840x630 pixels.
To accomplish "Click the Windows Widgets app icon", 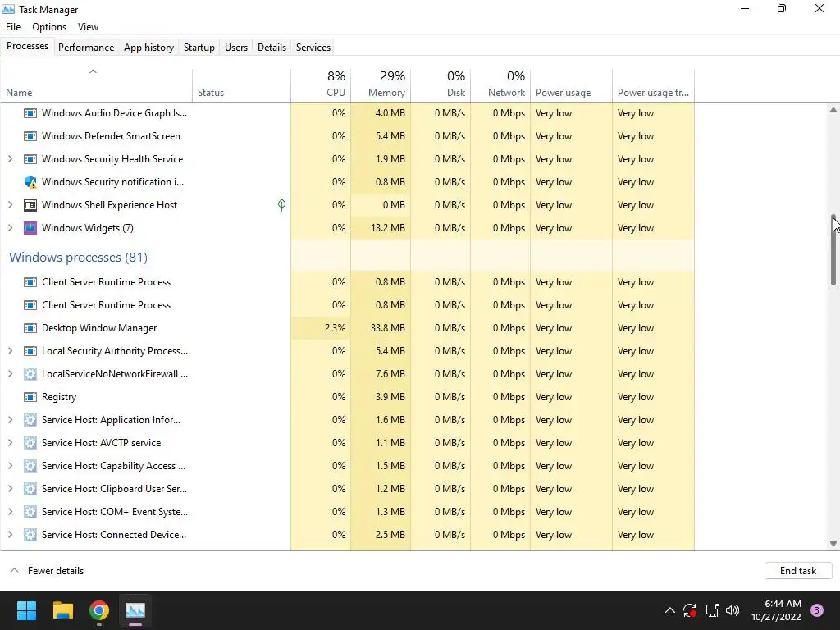I will pyautogui.click(x=30, y=228).
